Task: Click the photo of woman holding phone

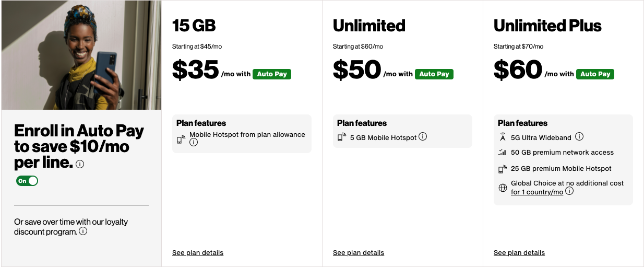Action: 81,55
